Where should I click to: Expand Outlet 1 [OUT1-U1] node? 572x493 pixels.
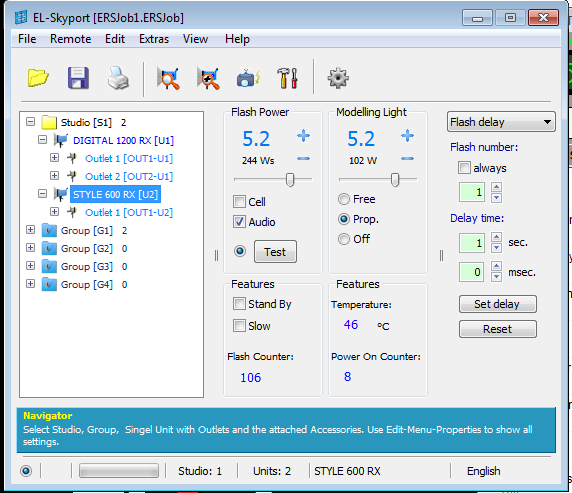(x=54, y=158)
